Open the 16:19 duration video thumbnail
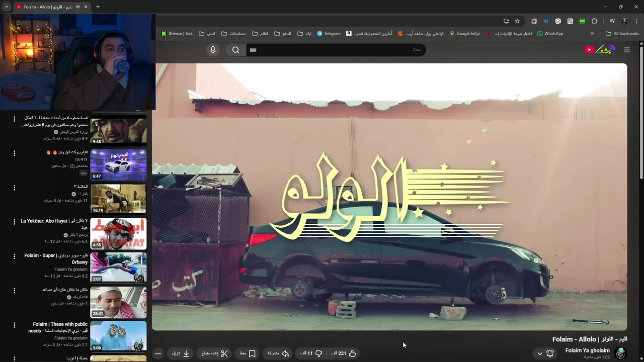 [118, 199]
